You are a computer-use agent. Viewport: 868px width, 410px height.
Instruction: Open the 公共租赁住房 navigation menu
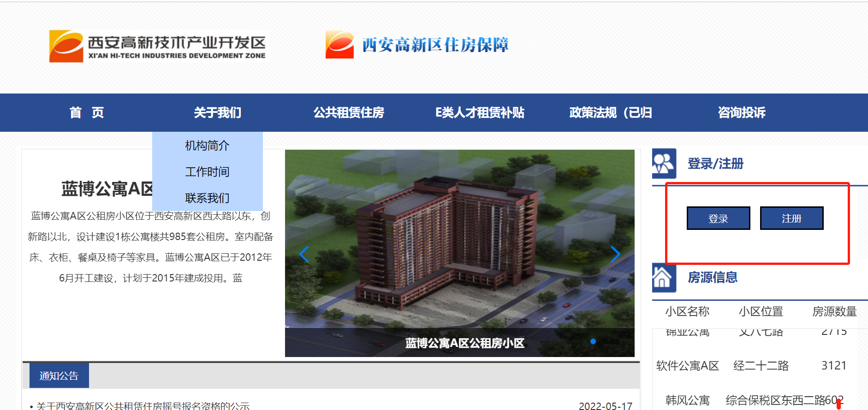click(349, 112)
